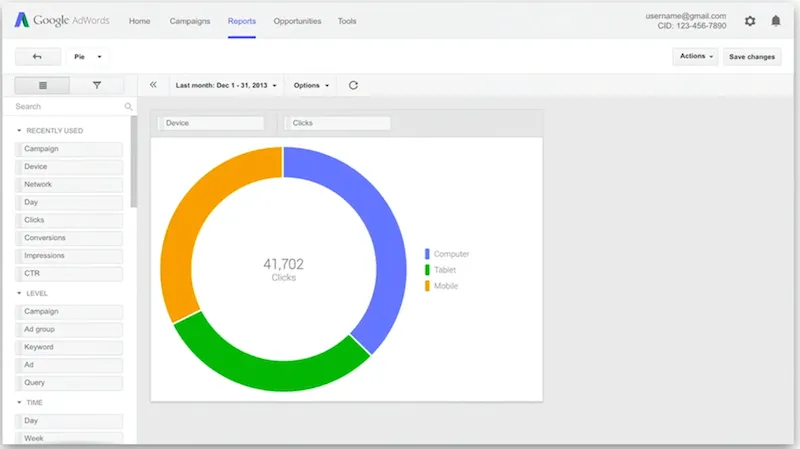This screenshot has height=449, width=800.
Task: Click the back arrow button
Action: [37, 57]
